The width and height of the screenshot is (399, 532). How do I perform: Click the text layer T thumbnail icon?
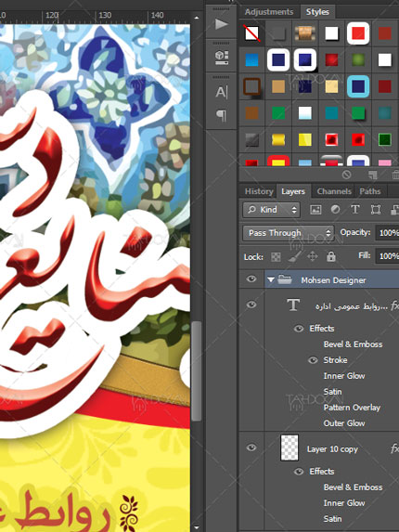click(293, 305)
